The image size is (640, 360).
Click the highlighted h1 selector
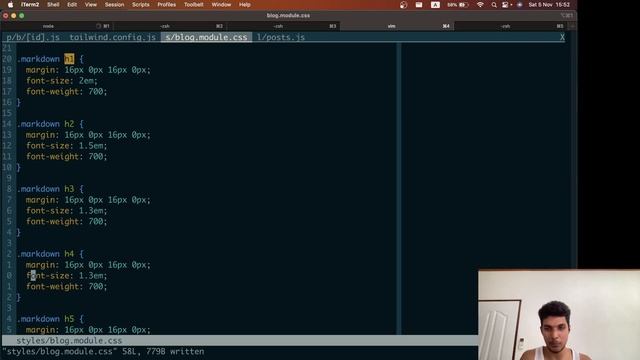[x=69, y=59]
